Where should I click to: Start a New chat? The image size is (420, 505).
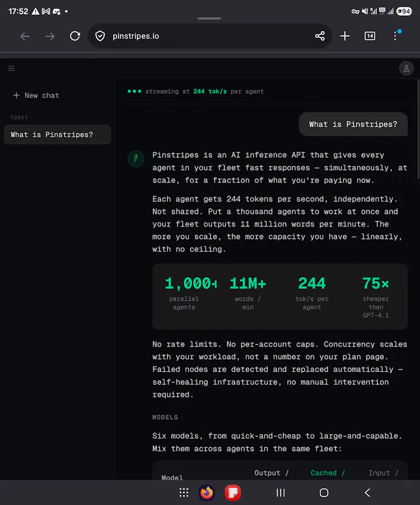click(x=36, y=96)
